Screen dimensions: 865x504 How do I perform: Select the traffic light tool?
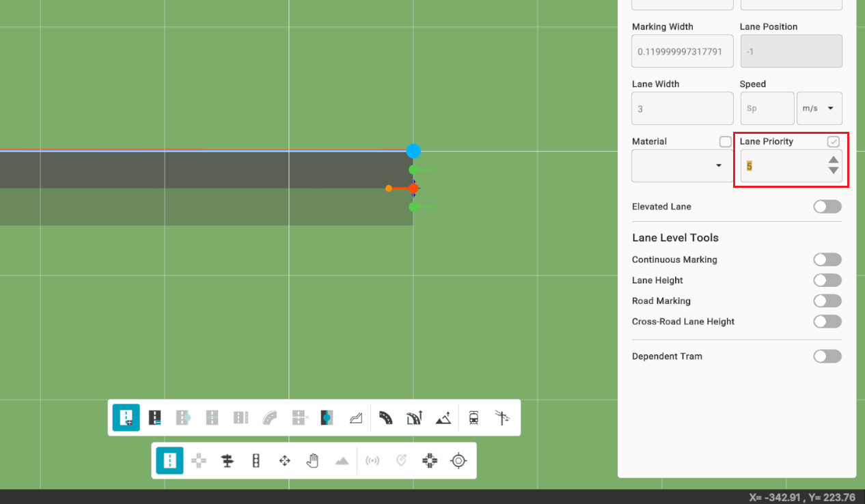256,461
